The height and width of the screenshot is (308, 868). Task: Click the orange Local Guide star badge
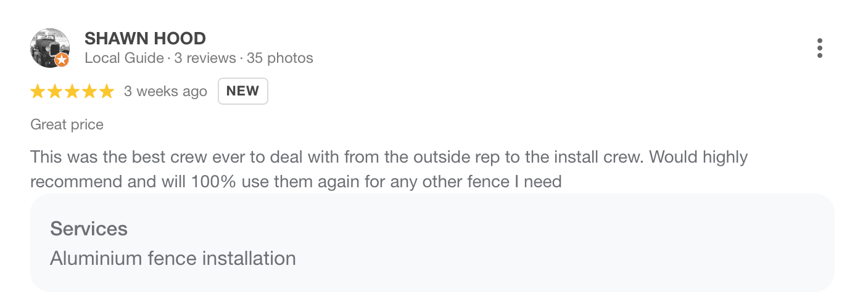(x=62, y=60)
